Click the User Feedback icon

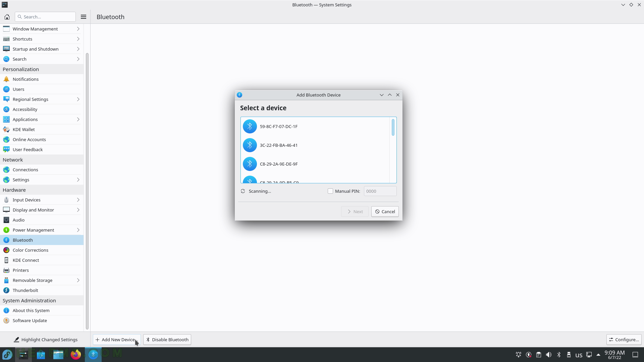pos(6,149)
